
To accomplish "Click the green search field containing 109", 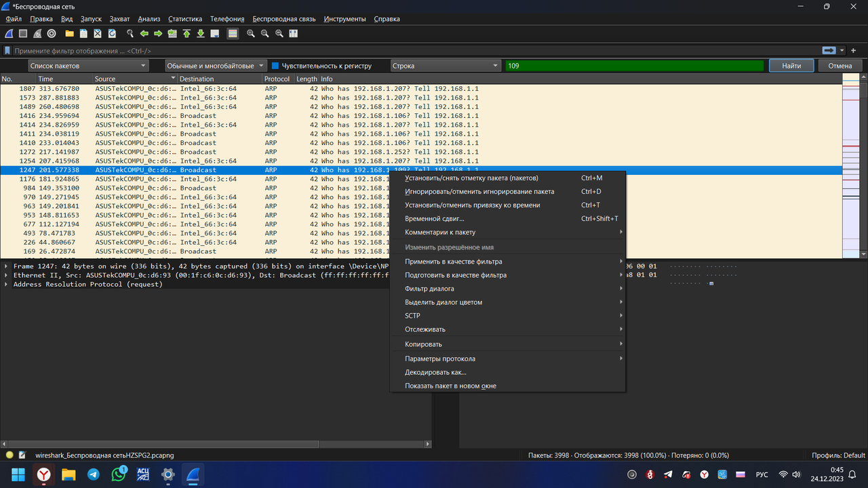I will tap(634, 66).
